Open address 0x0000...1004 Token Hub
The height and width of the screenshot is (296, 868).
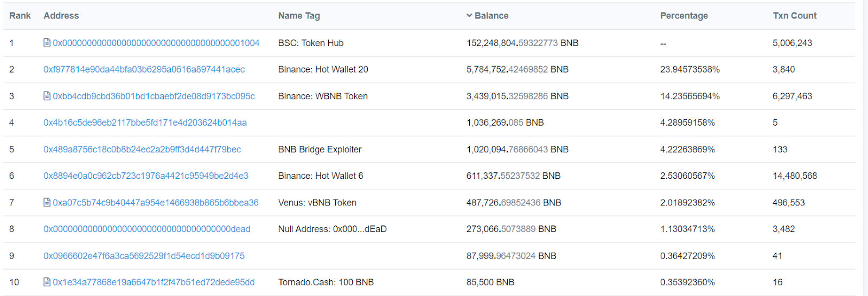click(x=156, y=43)
